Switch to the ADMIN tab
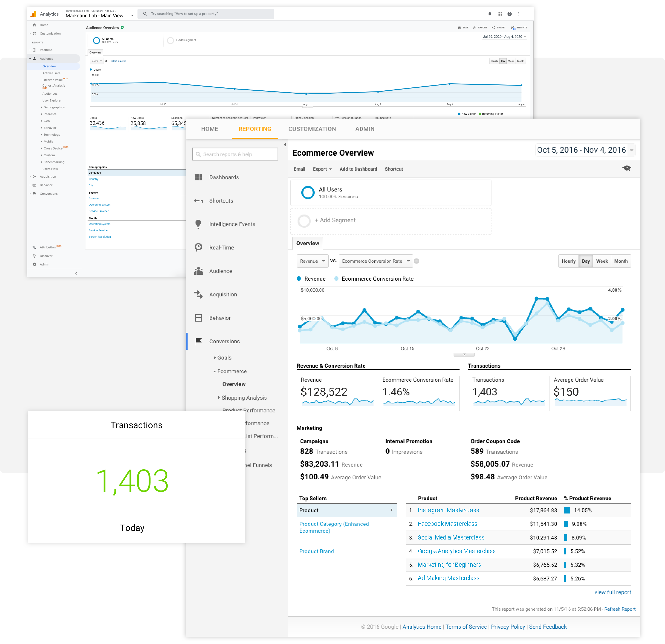The width and height of the screenshot is (665, 644). tap(365, 129)
